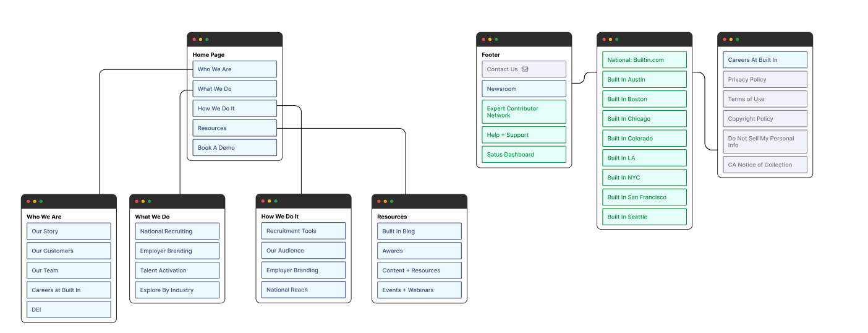Click the Help + Support box
Viewport: 868px width, 333px height.
click(x=524, y=135)
